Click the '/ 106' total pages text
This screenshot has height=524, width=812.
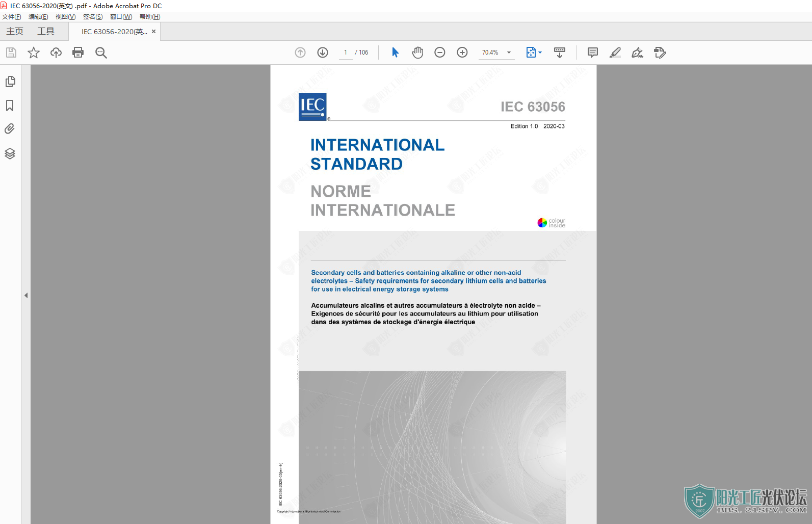(361, 53)
